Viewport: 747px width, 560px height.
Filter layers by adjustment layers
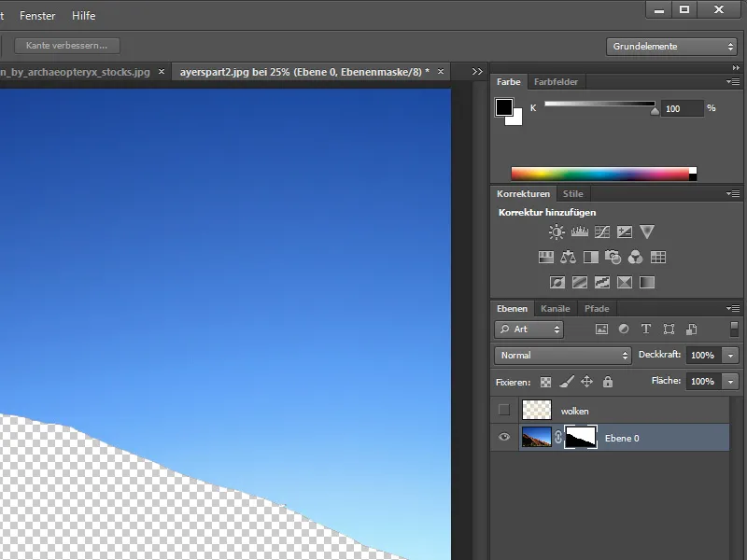click(x=624, y=329)
